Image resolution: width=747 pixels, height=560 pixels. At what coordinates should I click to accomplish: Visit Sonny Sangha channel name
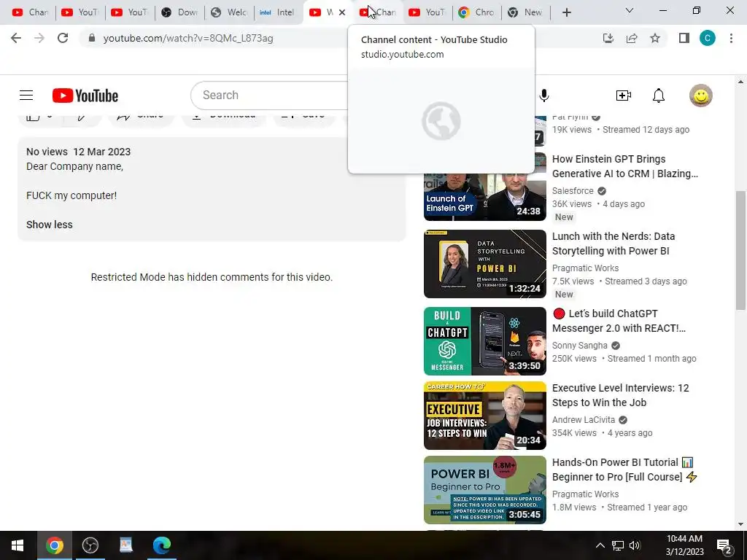pyautogui.click(x=579, y=346)
